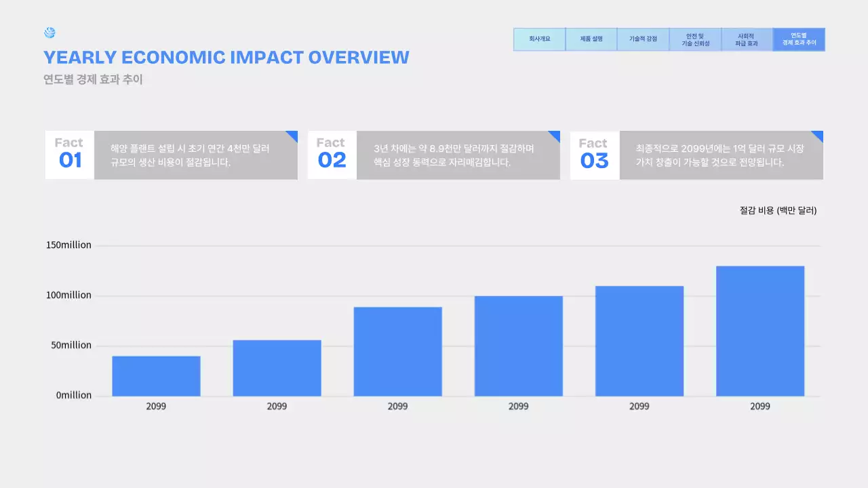Click the shortest bar in the chart
The image size is (868, 488).
click(x=156, y=375)
